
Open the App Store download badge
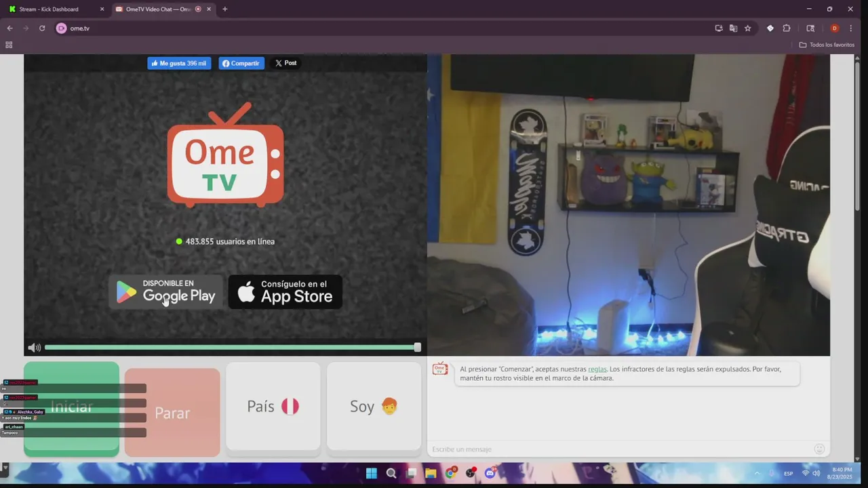(x=285, y=292)
